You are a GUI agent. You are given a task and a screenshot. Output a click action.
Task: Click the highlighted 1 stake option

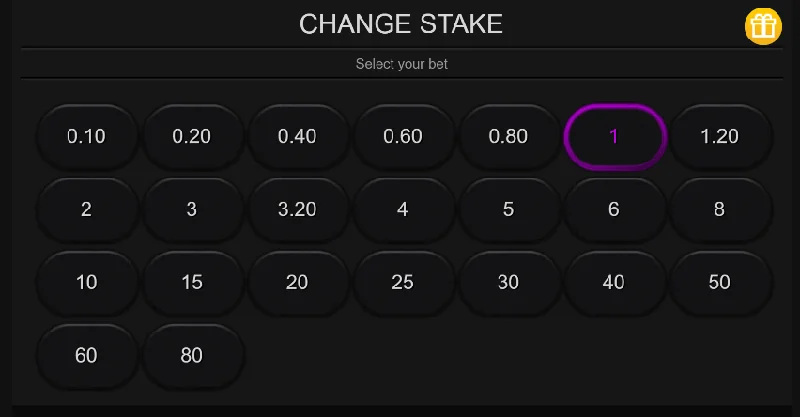[x=614, y=136]
